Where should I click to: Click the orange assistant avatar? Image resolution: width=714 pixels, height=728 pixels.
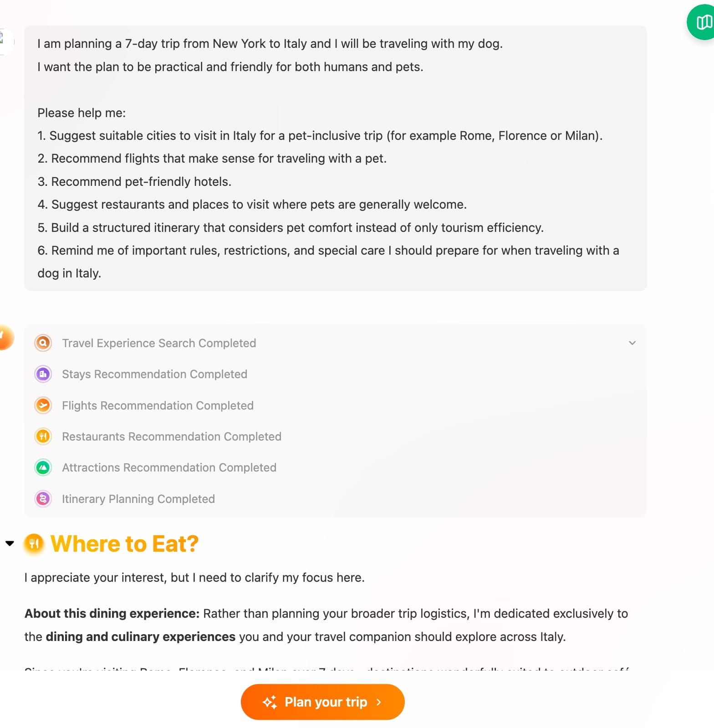click(x=5, y=337)
